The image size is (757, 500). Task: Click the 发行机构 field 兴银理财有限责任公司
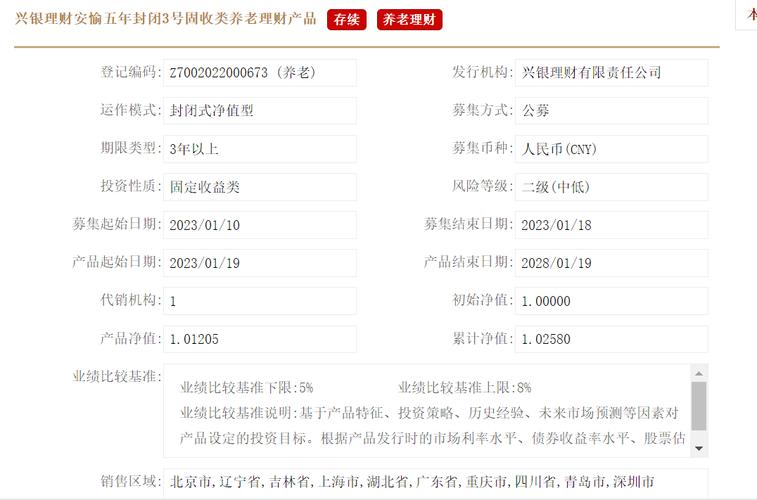[x=611, y=73]
